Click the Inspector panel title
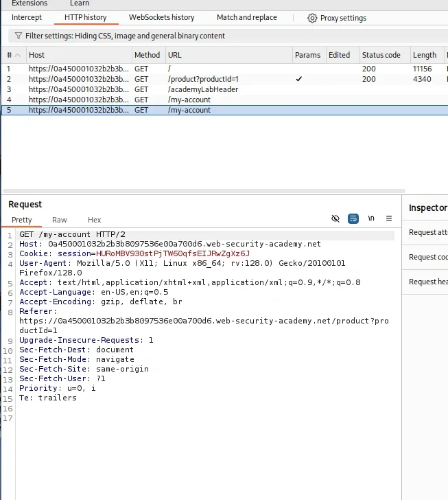 point(428,208)
